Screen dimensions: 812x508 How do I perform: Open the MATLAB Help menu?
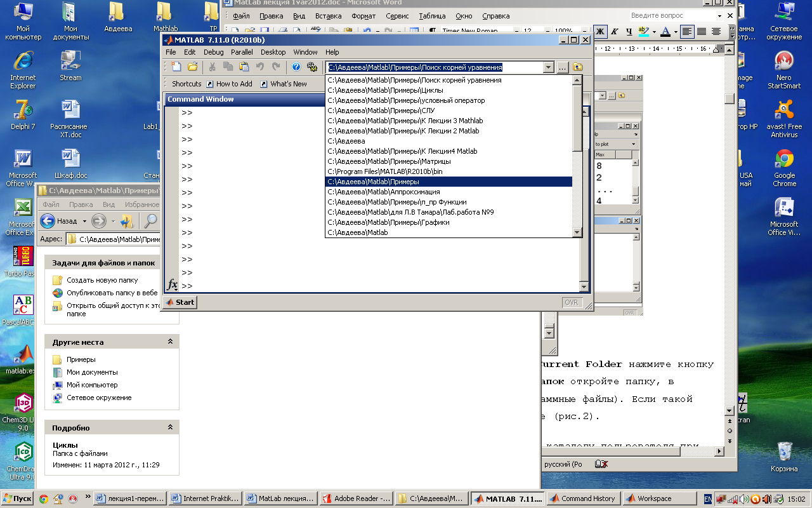[332, 52]
